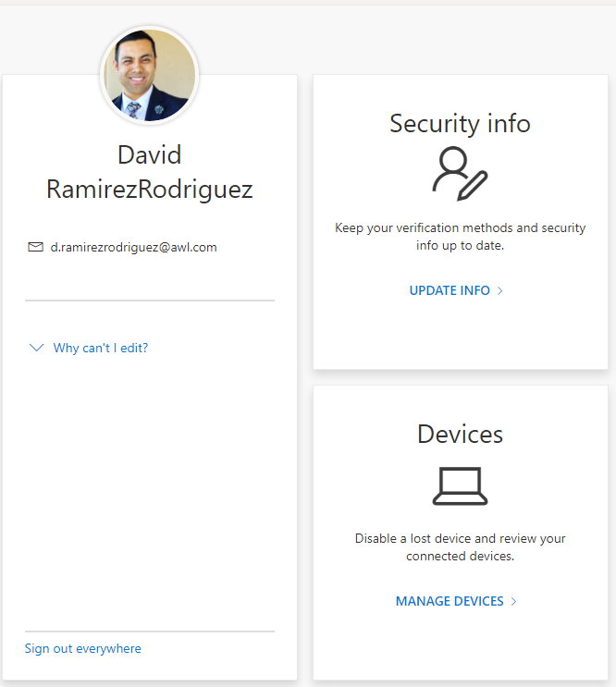Click the UPDATE INFO link

(x=450, y=290)
